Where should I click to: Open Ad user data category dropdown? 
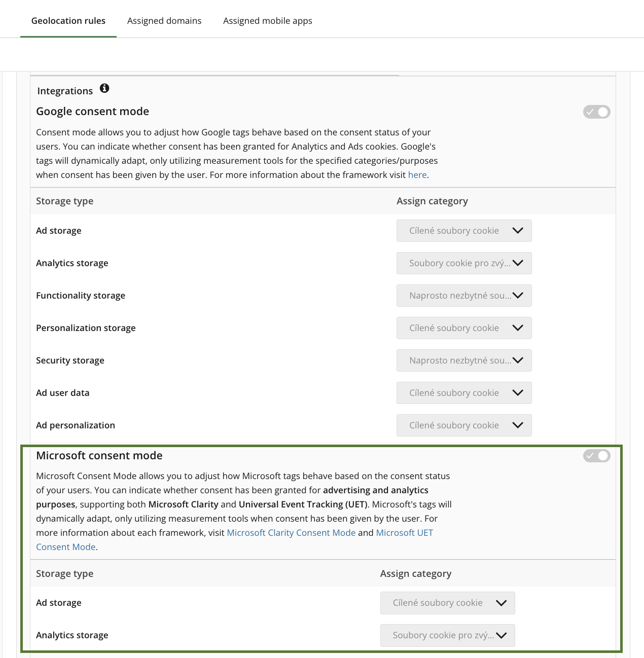[464, 393]
